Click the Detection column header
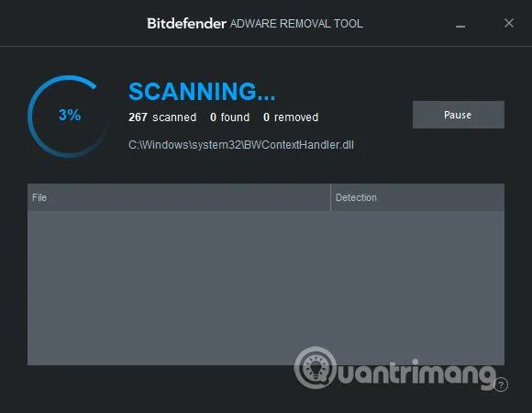This screenshot has height=413, width=532. 417,197
